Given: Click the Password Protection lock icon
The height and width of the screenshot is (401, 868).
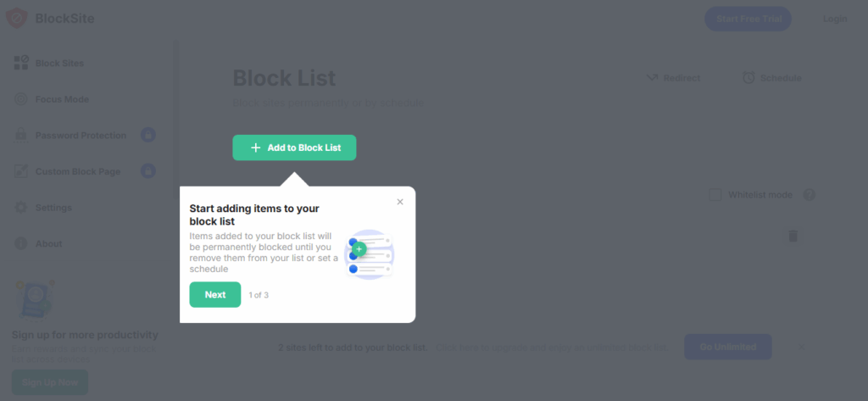Looking at the screenshot, I should (21, 136).
